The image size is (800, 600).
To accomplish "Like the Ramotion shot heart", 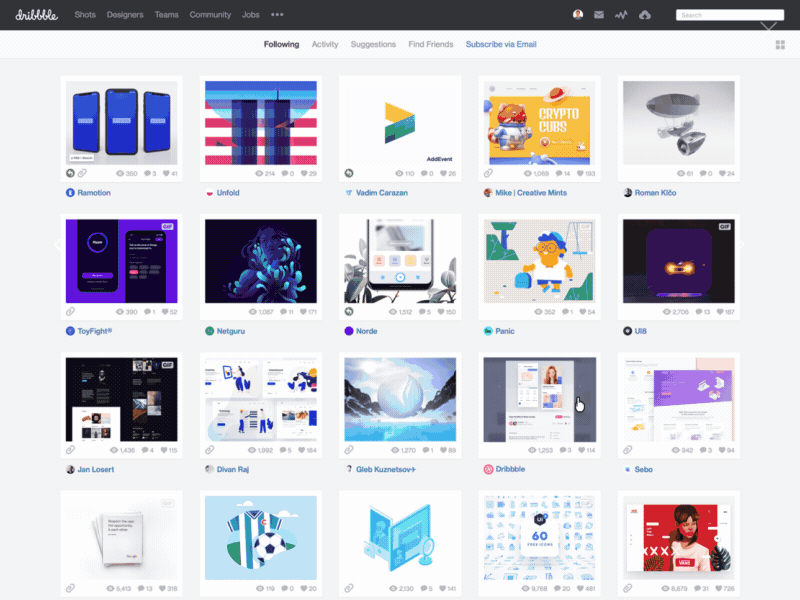I will coord(166,173).
